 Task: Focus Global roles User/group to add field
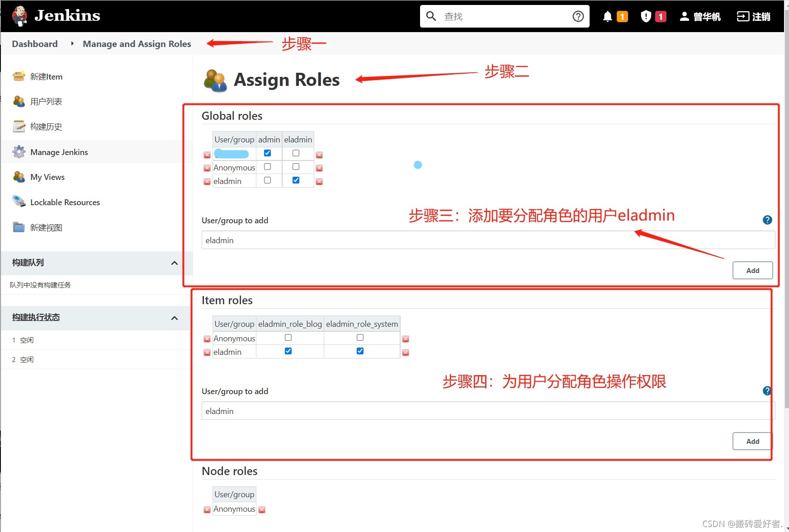coord(488,240)
